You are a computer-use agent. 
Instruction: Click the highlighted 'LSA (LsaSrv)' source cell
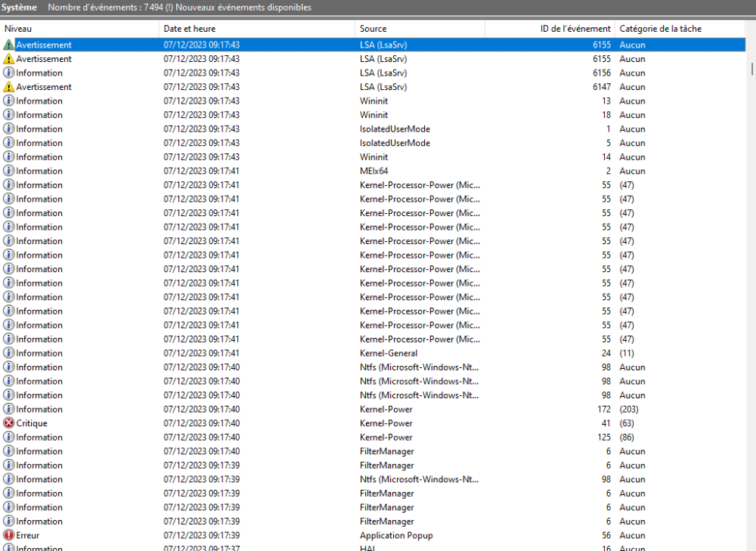click(x=383, y=45)
